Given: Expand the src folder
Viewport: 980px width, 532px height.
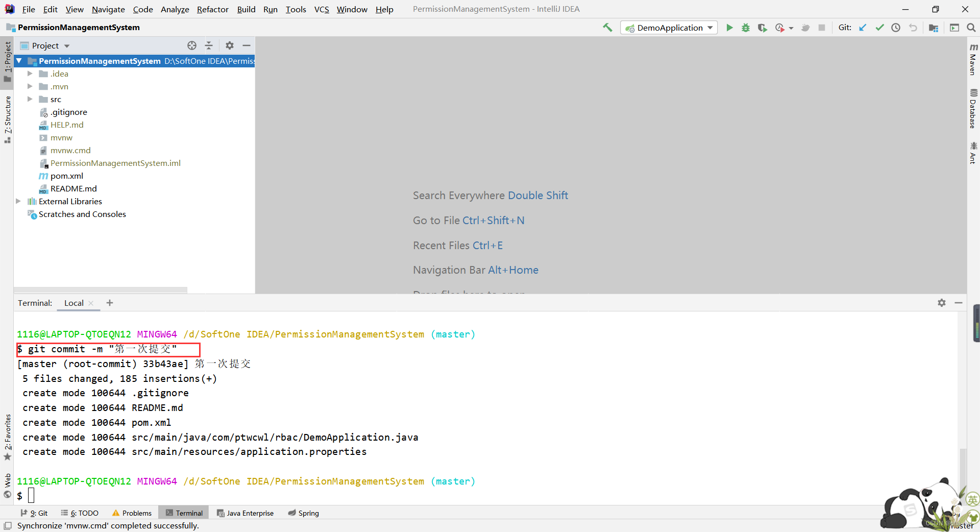Looking at the screenshot, I should (x=30, y=99).
